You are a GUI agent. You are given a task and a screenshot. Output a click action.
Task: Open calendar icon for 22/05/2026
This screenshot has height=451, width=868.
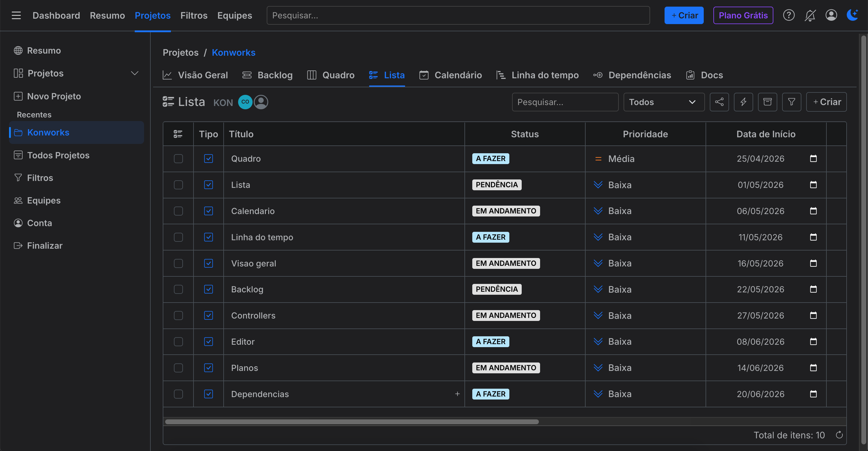(813, 289)
